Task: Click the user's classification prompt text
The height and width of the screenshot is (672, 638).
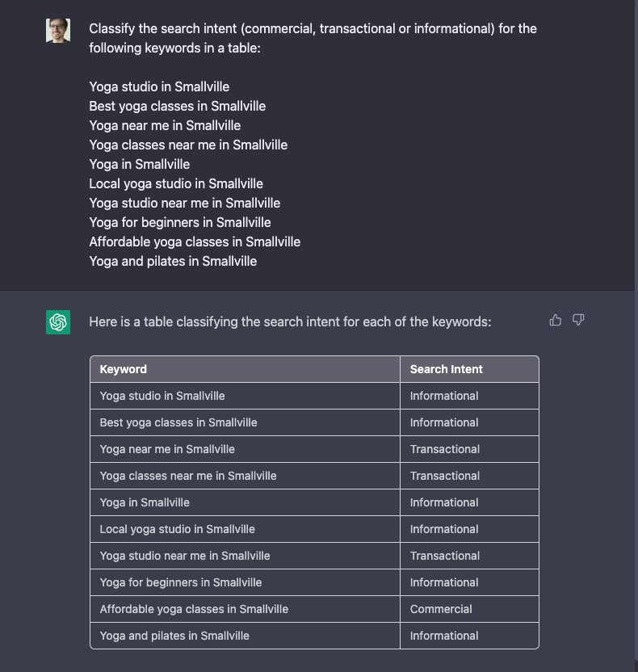Action: [312, 38]
